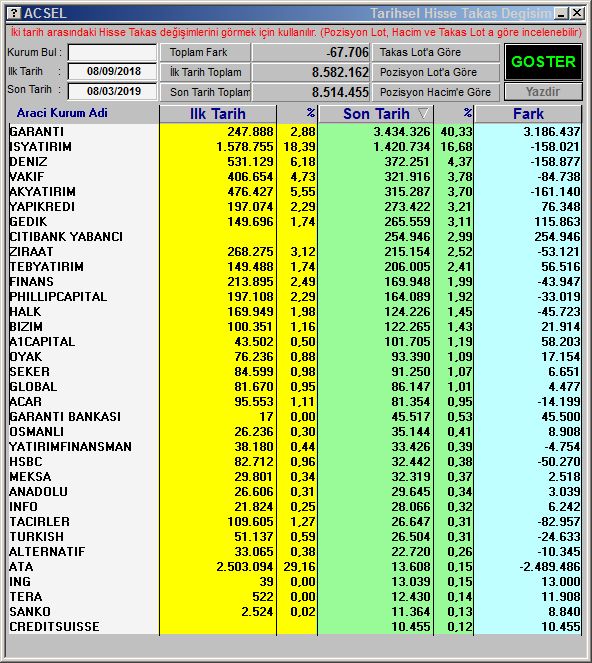
Task: Select the HALK row name
Action: coord(25,312)
